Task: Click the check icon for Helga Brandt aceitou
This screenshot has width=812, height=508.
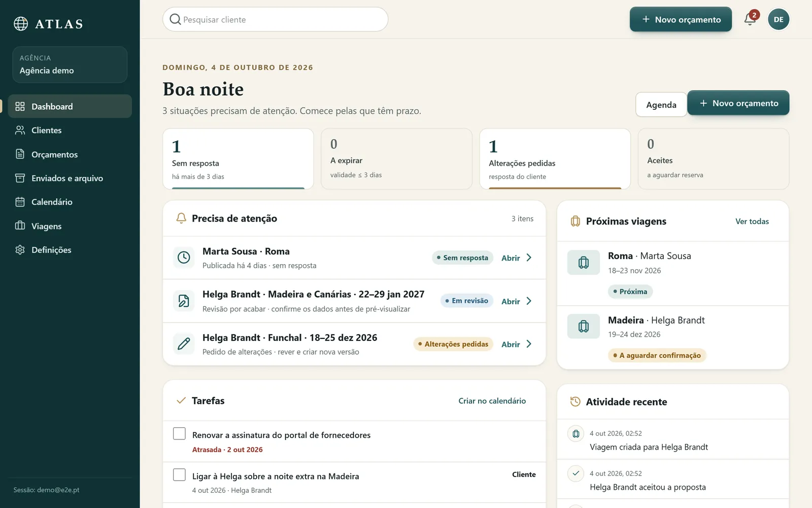Action: coord(576,473)
